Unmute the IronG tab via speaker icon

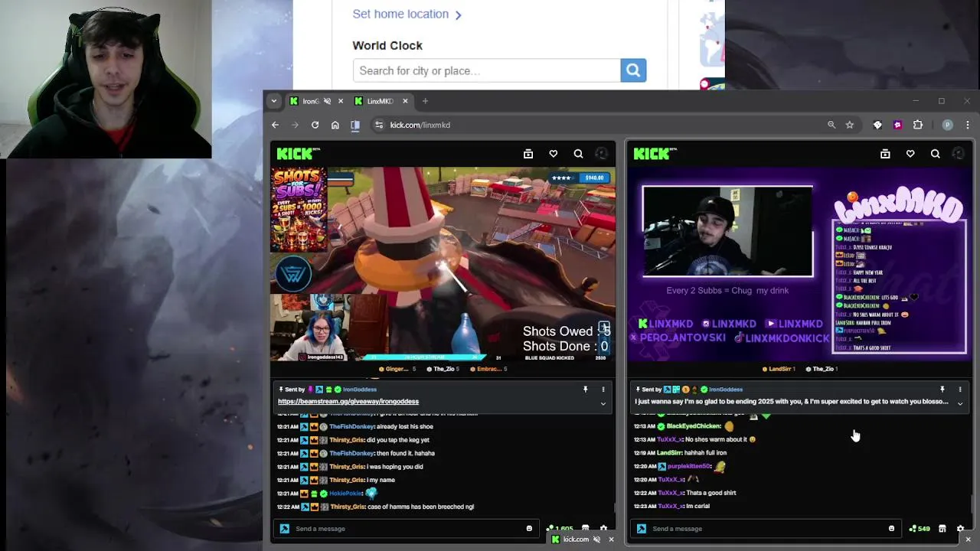pyautogui.click(x=327, y=101)
